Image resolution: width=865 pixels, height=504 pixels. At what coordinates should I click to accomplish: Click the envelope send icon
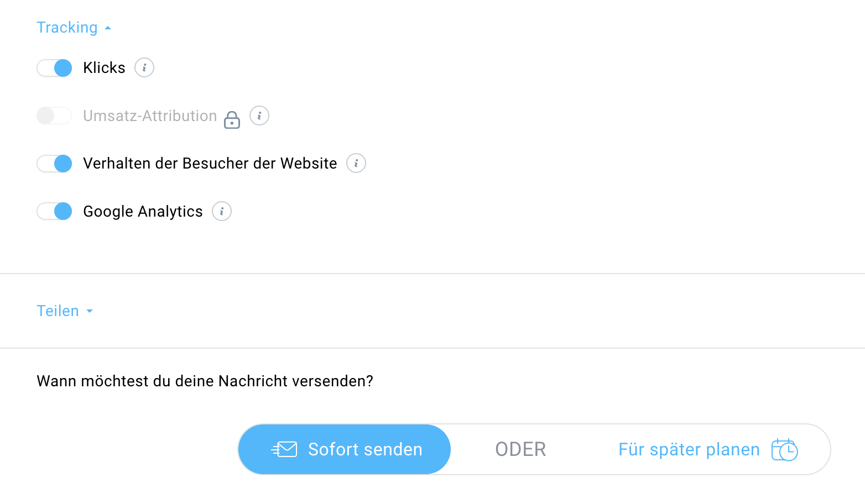(x=284, y=449)
